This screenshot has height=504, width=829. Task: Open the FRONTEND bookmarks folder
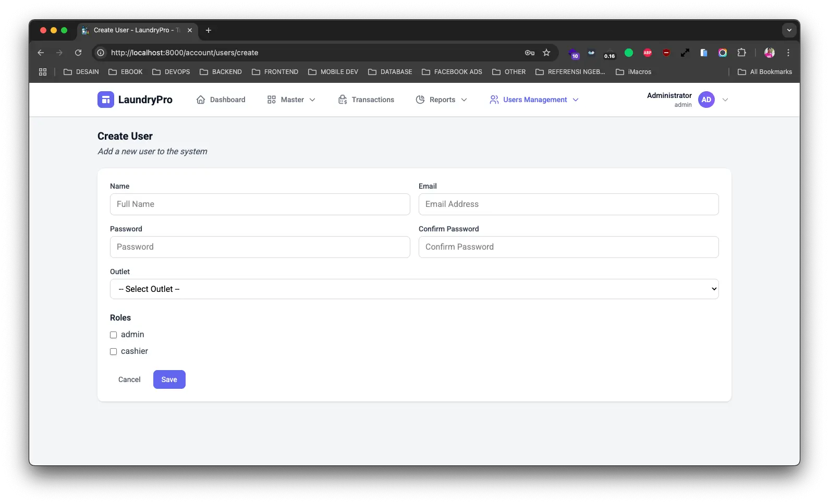point(275,72)
